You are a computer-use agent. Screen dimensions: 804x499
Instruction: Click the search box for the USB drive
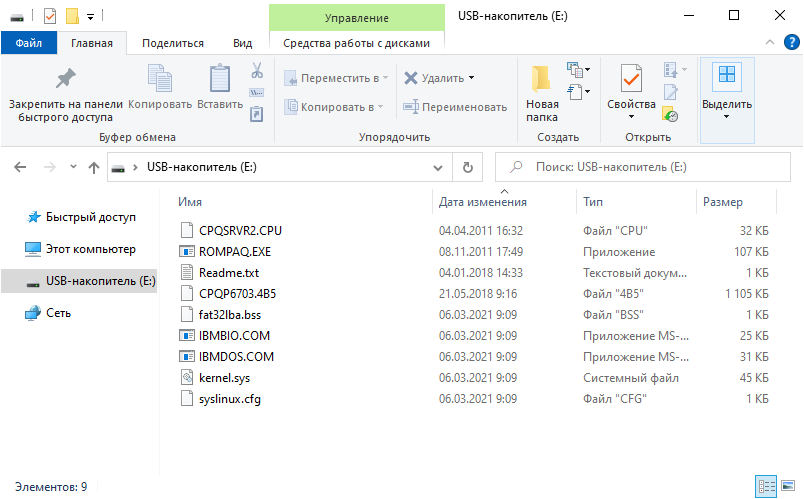coord(642,167)
